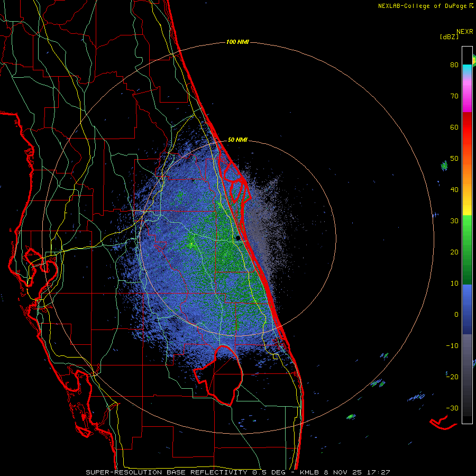Click the 8 NOV 25 17:27 timestamp

click(x=358, y=472)
